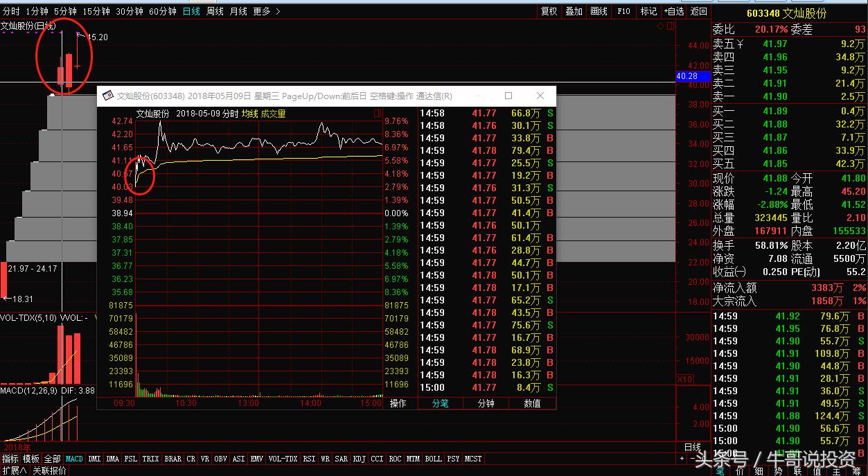
Task: Click the red diamond icon above main chart
Action: 660,26
